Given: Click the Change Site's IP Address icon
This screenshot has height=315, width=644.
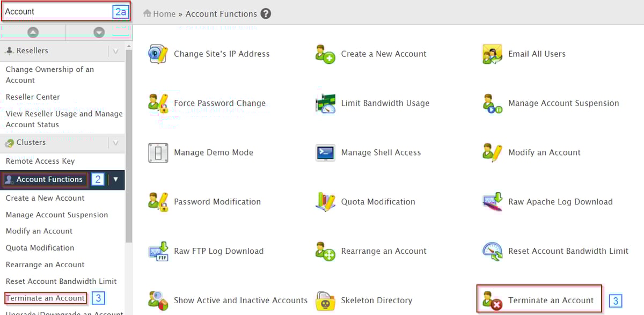Looking at the screenshot, I should point(157,54).
